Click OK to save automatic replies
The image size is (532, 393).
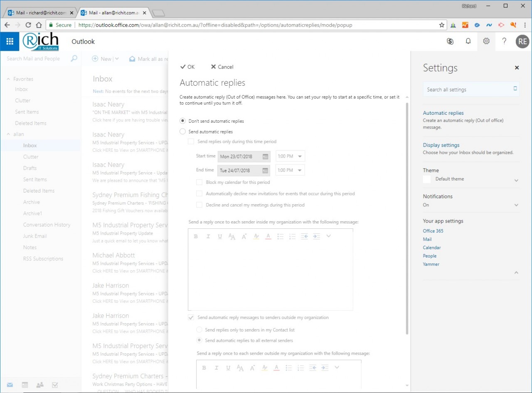[187, 67]
